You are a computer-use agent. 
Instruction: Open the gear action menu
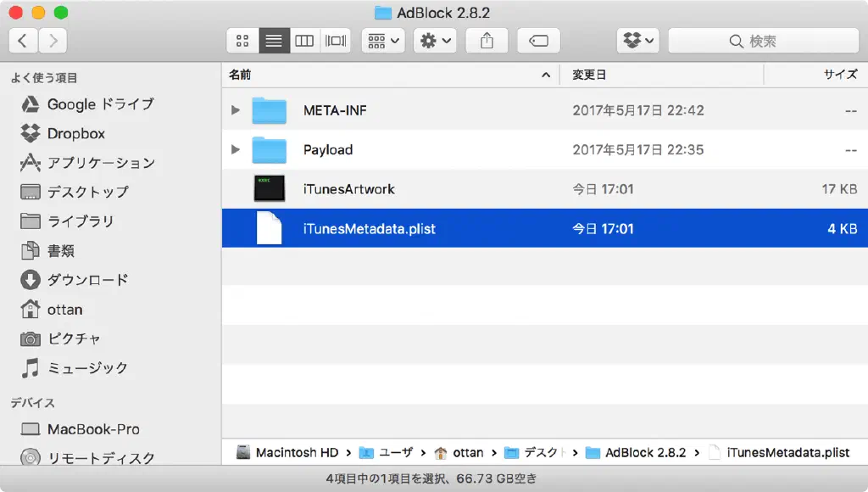point(436,41)
